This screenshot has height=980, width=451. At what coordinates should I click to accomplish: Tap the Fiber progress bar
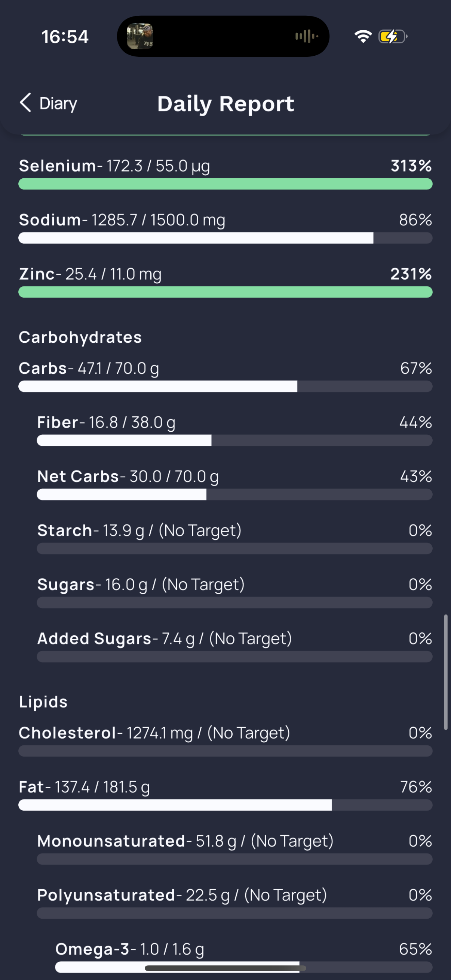234,441
